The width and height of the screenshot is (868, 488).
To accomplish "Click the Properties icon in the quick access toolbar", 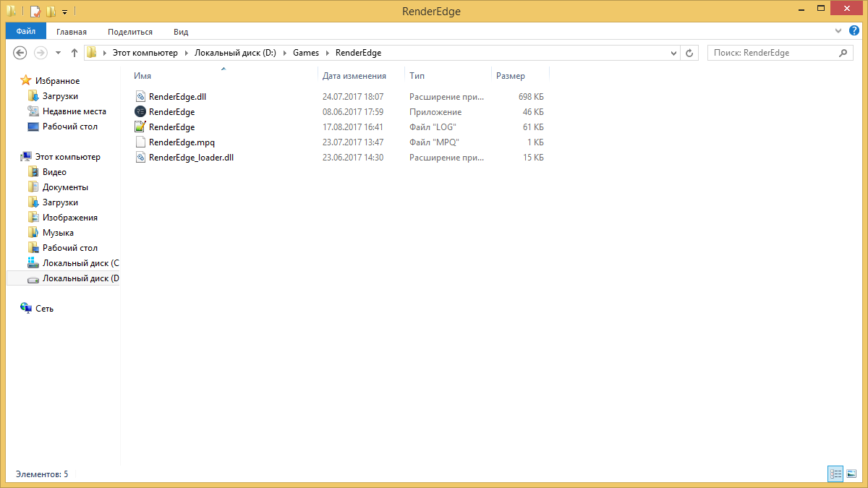I will coord(35,12).
